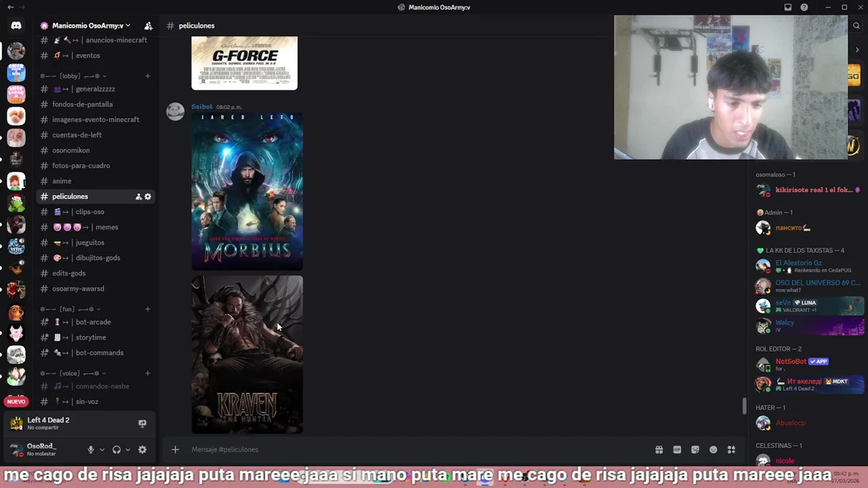Open Discord direct messages home icon
Image resolution: width=868 pixels, height=488 pixels.
pos(16,26)
